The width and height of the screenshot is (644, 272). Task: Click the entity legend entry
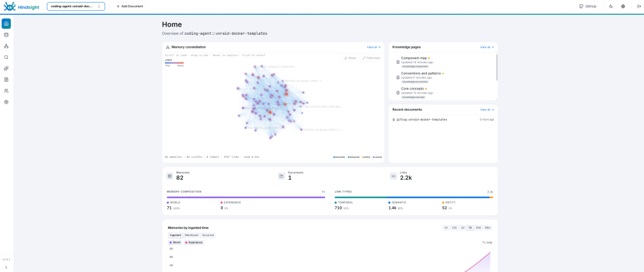pyautogui.click(x=366, y=157)
